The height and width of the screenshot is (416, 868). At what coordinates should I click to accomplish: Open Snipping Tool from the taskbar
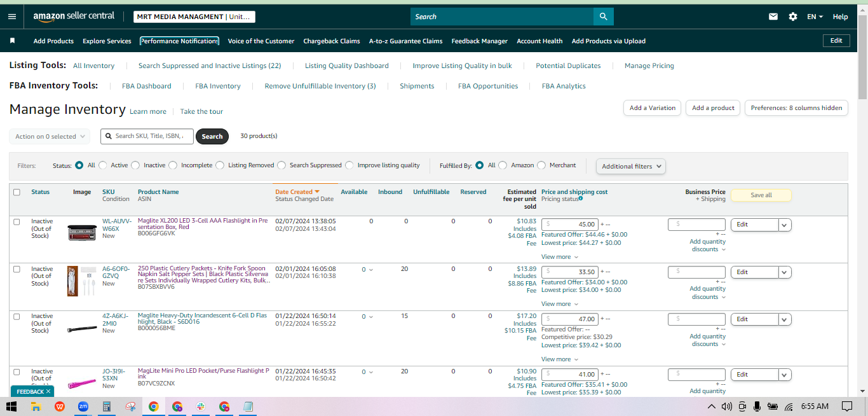(x=130, y=406)
